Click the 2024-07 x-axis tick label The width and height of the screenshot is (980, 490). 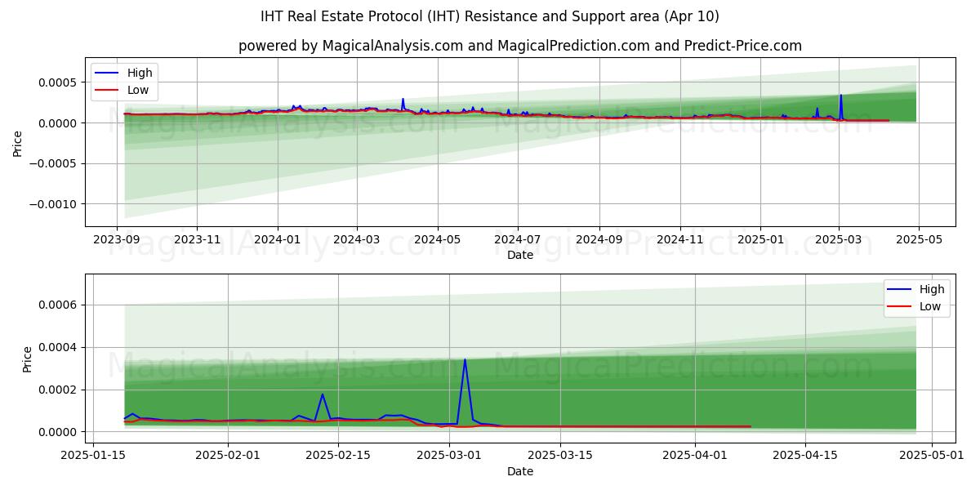518,239
